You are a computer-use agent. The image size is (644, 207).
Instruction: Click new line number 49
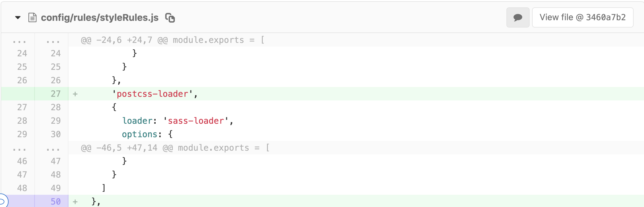coord(56,188)
